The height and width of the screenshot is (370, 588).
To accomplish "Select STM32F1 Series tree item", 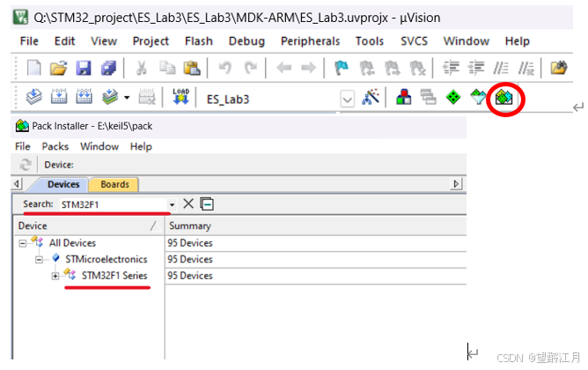I will click(x=114, y=276).
